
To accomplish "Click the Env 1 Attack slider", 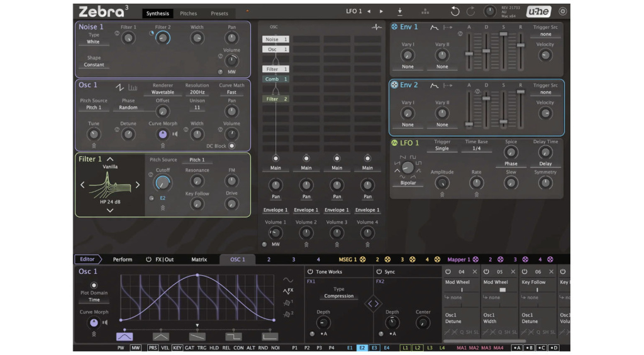I will [469, 53].
